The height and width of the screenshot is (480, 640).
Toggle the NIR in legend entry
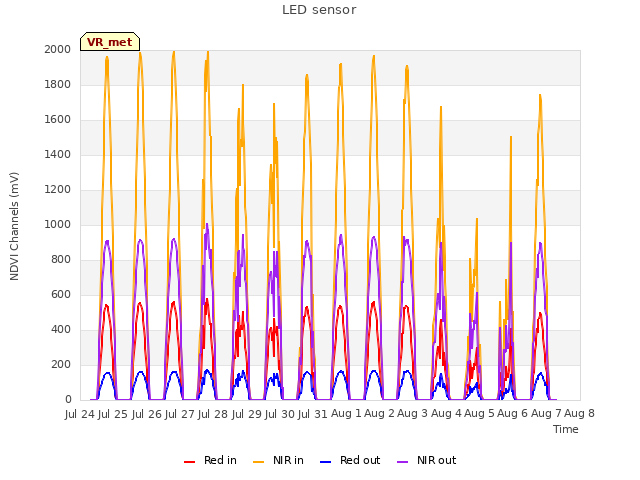tap(278, 460)
